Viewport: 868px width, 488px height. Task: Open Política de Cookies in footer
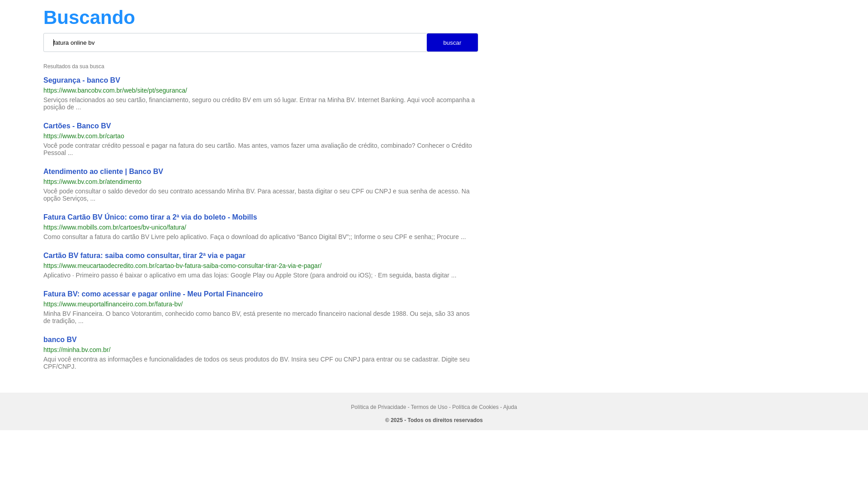475,407
